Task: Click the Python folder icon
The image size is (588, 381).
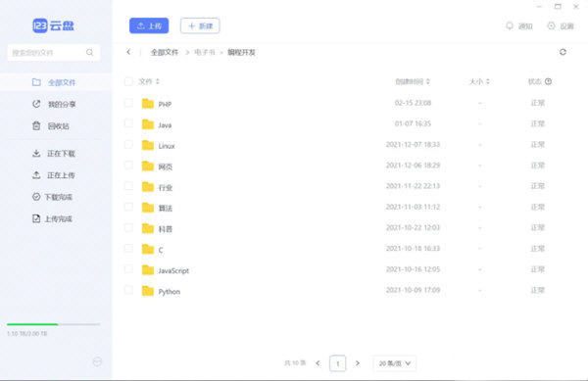Action: tap(148, 291)
